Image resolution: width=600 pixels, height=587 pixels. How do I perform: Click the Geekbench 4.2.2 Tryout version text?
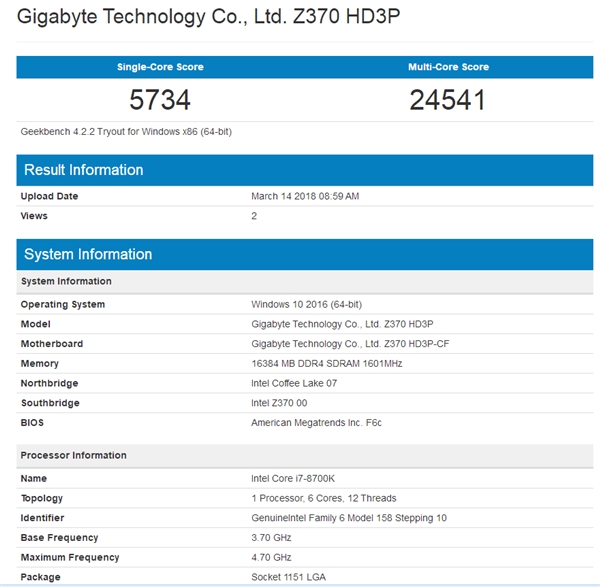coord(126,131)
